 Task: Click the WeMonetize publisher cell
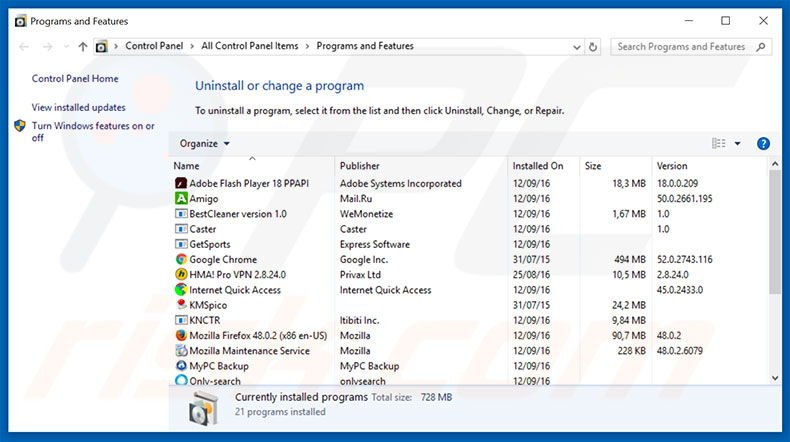pyautogui.click(x=366, y=214)
